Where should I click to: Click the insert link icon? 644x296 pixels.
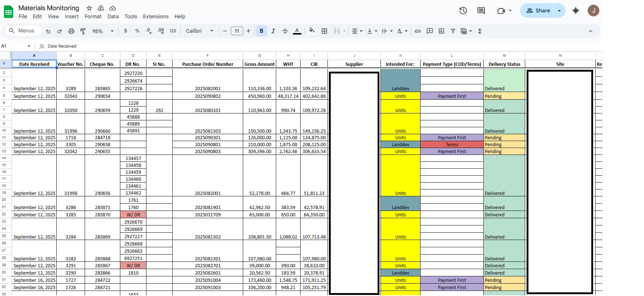[418, 31]
